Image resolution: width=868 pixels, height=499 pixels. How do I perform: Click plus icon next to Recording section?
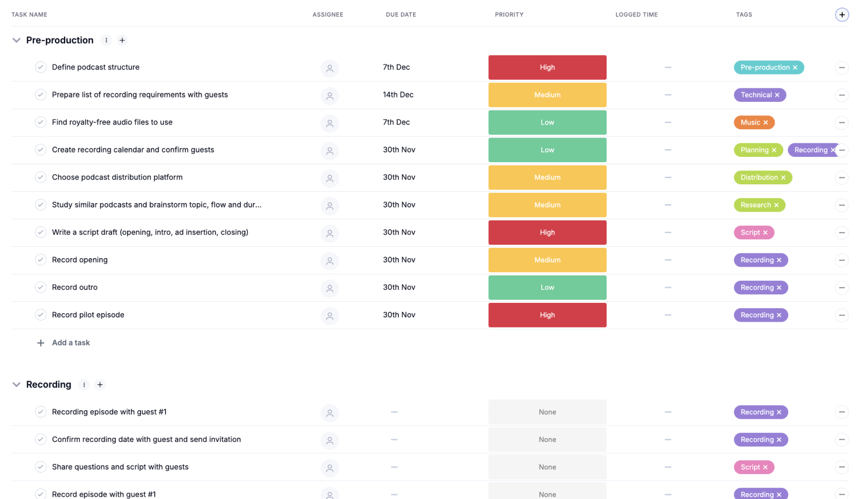pyautogui.click(x=100, y=385)
